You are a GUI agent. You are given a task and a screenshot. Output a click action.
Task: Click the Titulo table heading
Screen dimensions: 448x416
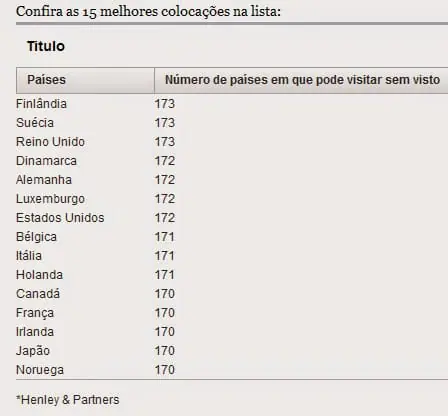pos(46,46)
